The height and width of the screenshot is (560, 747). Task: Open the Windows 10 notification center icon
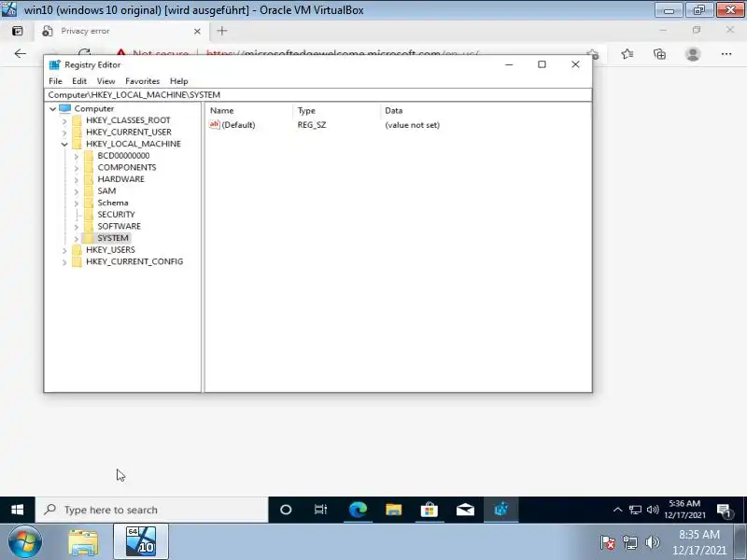[x=725, y=511]
